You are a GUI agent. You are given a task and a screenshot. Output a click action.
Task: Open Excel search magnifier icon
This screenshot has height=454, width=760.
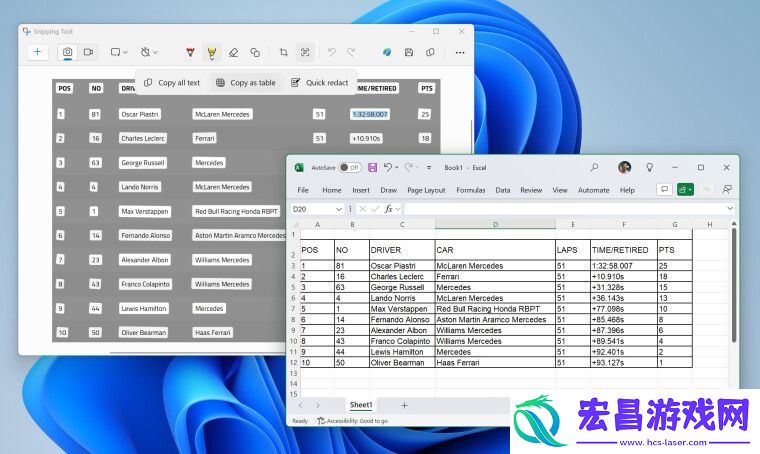(x=594, y=168)
